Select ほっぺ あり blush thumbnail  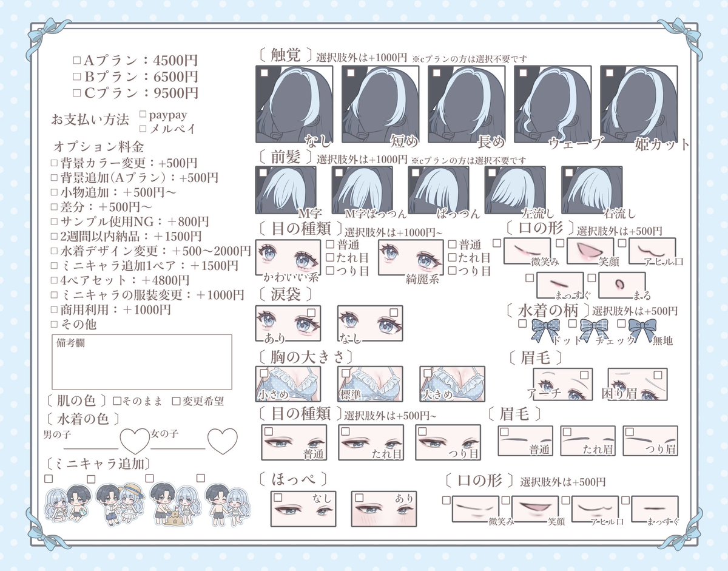(x=384, y=508)
